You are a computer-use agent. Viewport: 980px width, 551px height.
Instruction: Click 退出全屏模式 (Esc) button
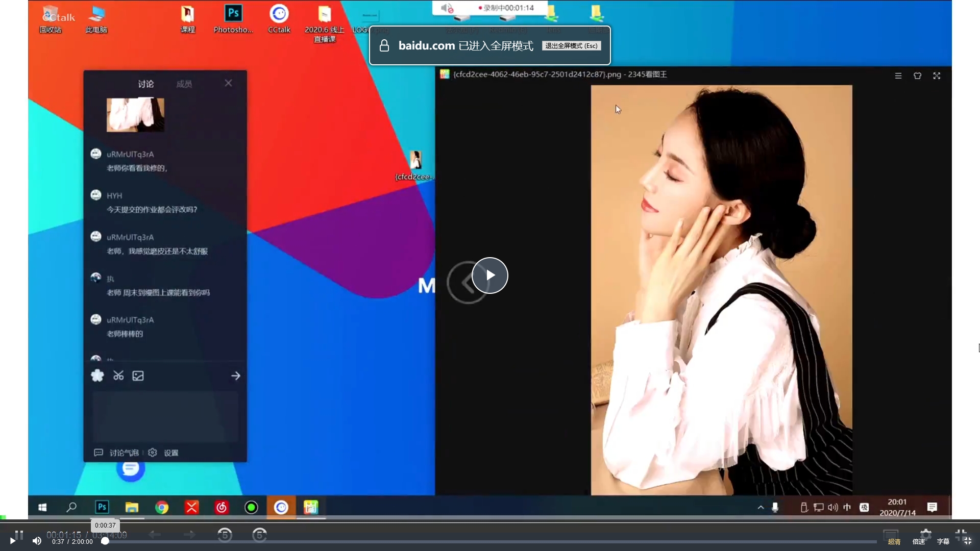571,46
